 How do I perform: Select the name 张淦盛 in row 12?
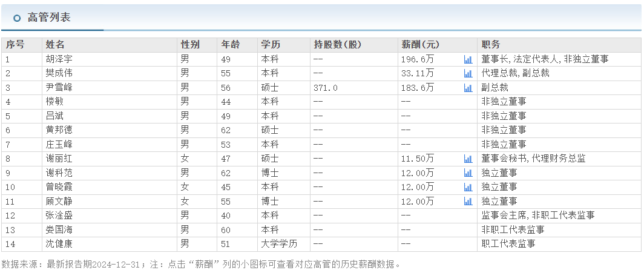click(x=59, y=216)
